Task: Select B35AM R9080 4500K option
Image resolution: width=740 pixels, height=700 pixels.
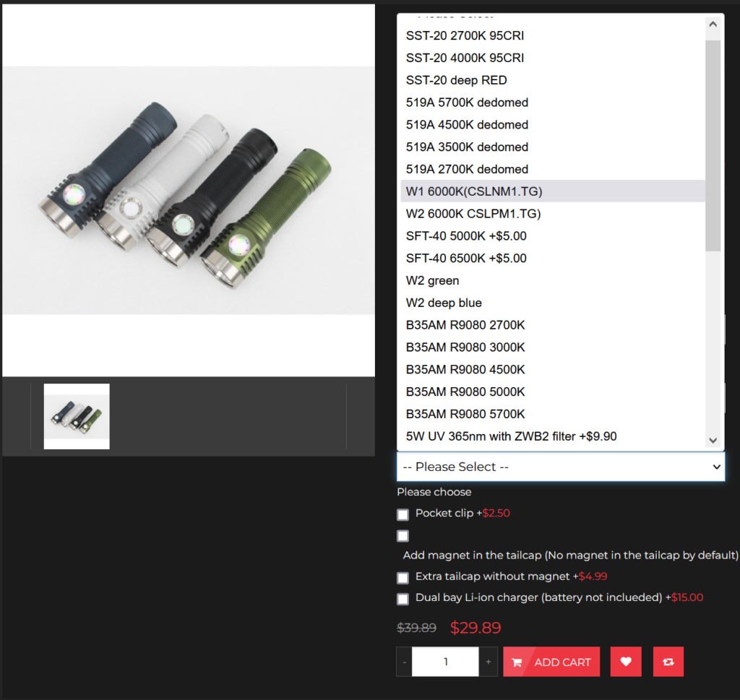Action: pyautogui.click(x=465, y=370)
